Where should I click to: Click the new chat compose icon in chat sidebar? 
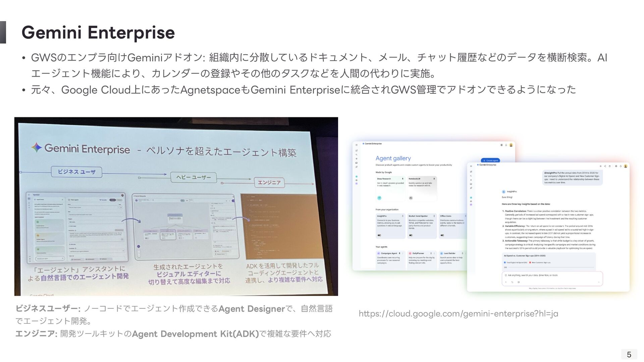(471, 172)
